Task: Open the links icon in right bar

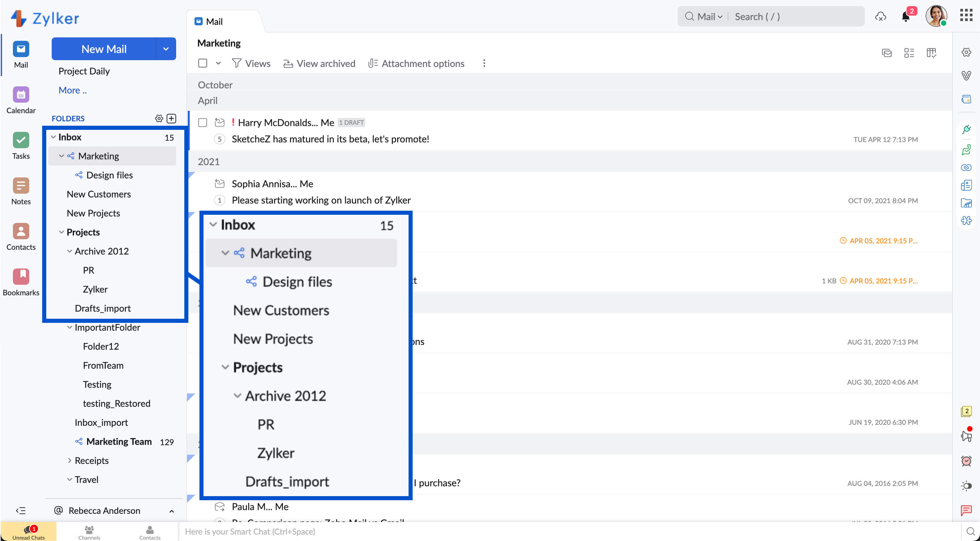Action: tap(966, 167)
